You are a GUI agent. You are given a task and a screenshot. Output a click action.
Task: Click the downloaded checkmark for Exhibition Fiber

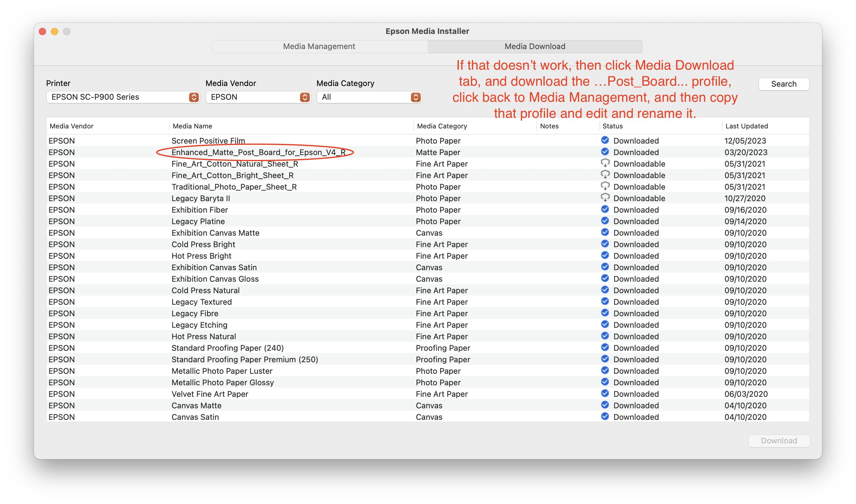point(605,209)
